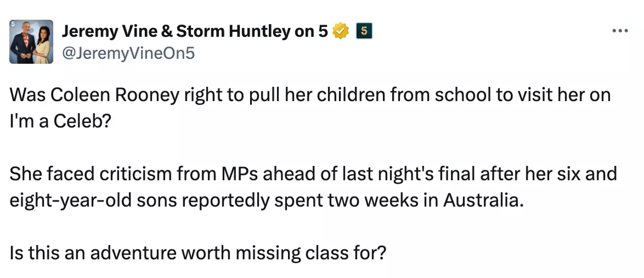Screen dimensions: 644x278
Task: Click the word "Australia" in the tweet
Action: tap(482, 200)
